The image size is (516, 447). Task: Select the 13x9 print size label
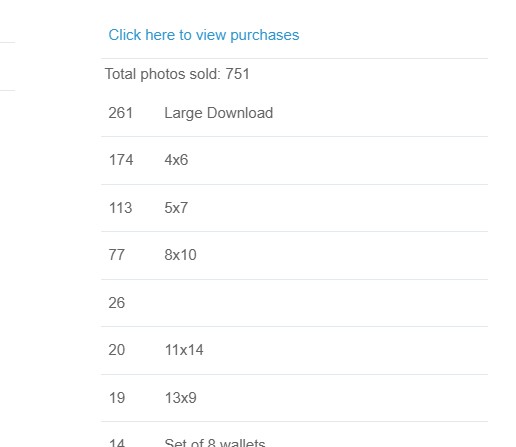(x=181, y=398)
